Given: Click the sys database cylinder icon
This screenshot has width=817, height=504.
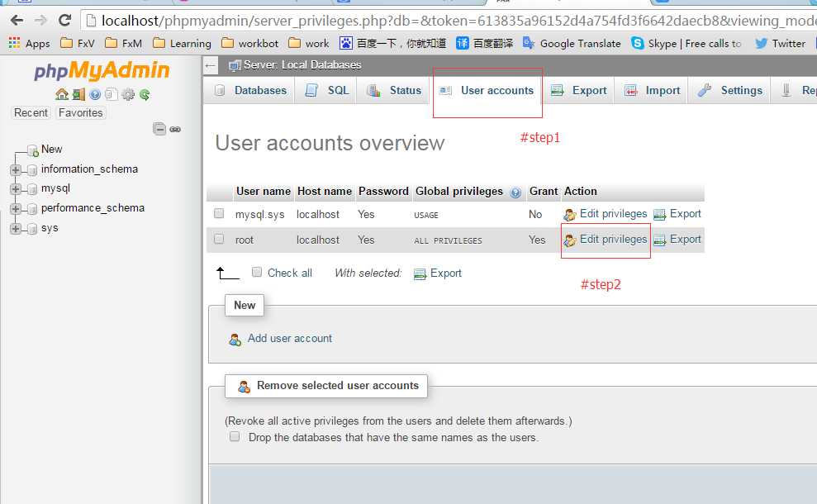Looking at the screenshot, I should click(32, 229).
